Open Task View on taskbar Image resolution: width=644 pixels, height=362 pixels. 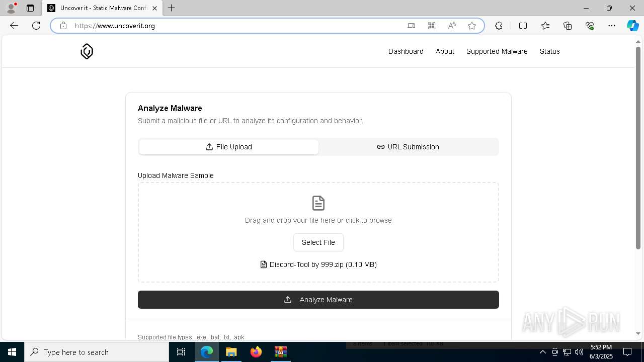point(181,352)
